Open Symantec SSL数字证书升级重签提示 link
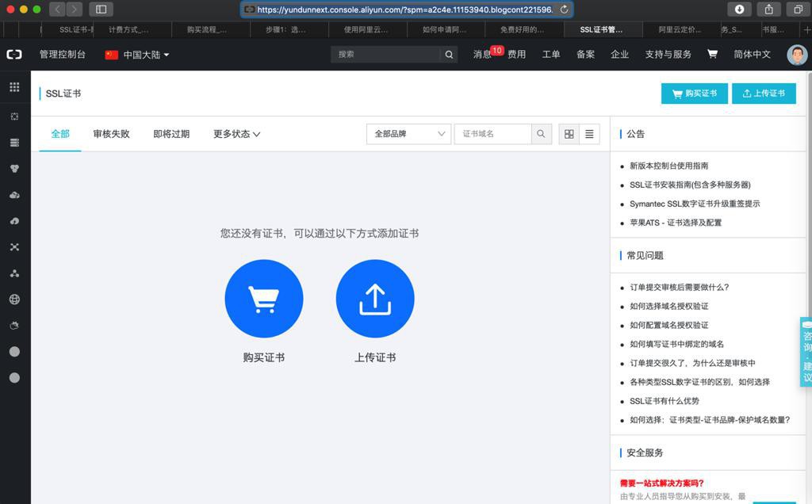812x504 pixels. point(695,204)
